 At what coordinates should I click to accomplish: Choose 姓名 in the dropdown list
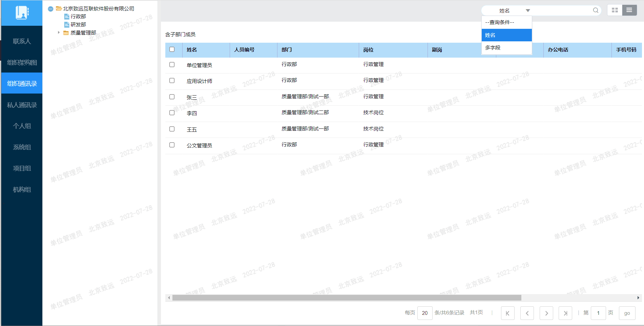point(507,35)
